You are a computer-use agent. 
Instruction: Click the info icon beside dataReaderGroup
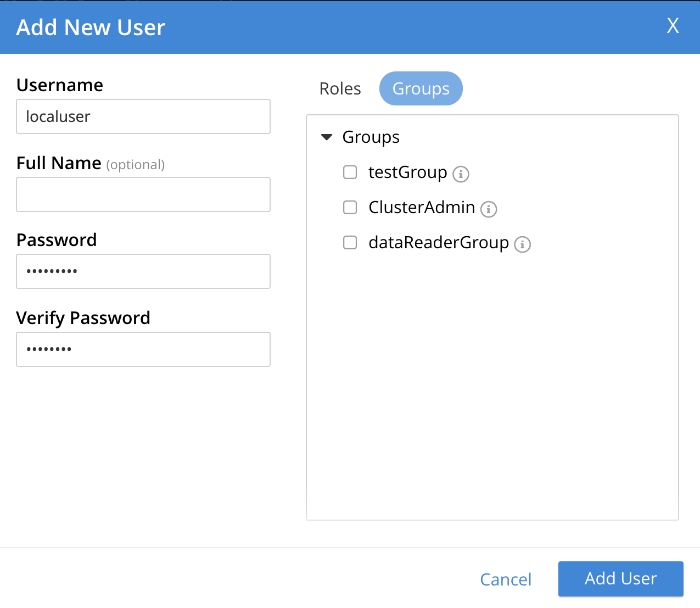[522, 244]
